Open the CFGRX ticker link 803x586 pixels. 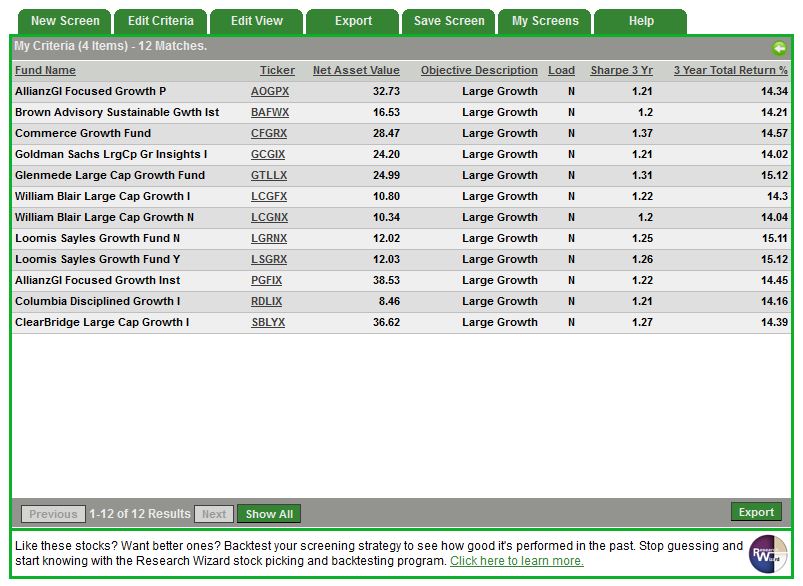(x=269, y=133)
